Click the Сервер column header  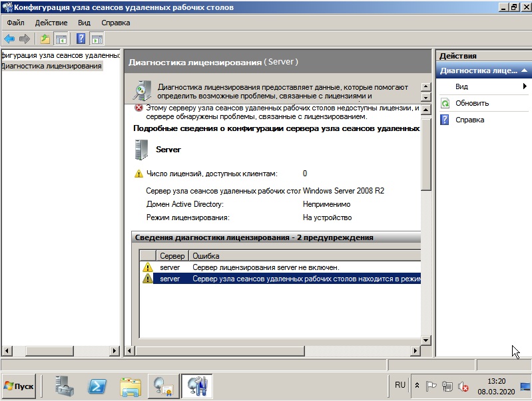172,256
